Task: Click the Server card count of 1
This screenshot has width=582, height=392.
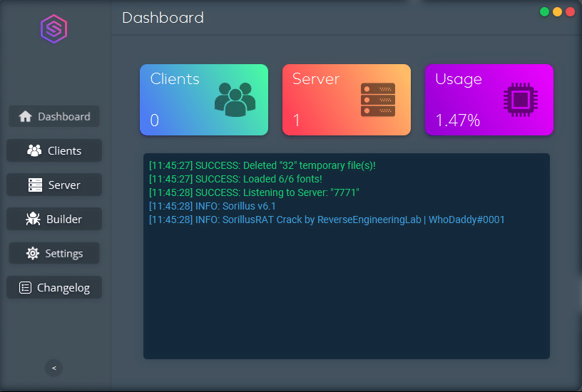Action: coord(297,120)
